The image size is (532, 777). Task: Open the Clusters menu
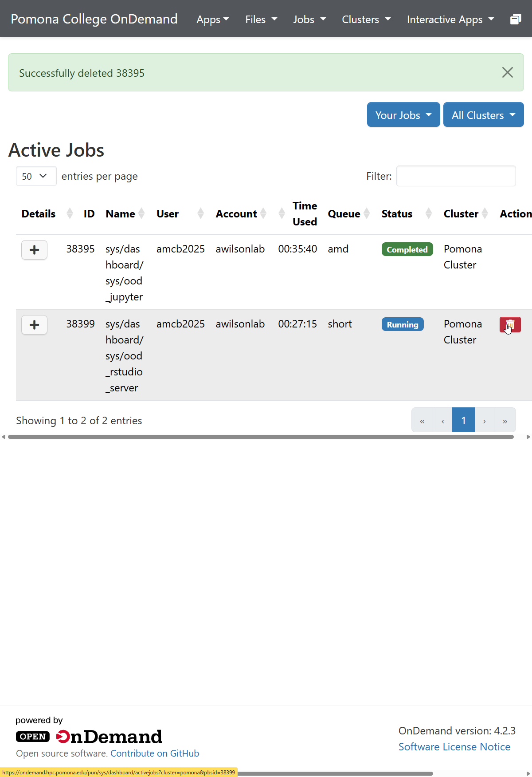click(x=366, y=20)
